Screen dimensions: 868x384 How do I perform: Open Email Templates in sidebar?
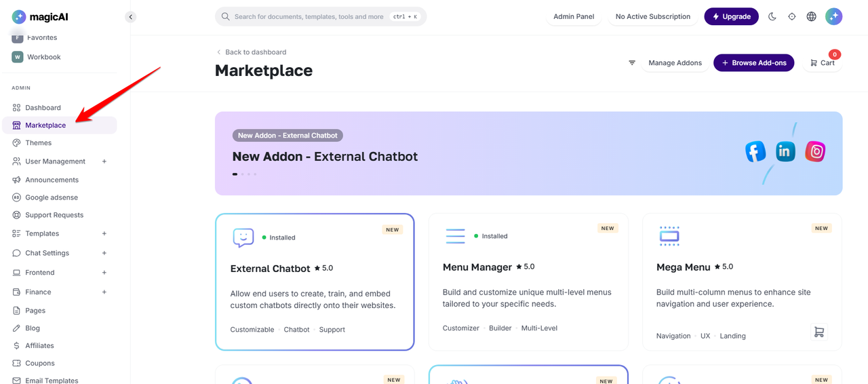click(x=52, y=381)
